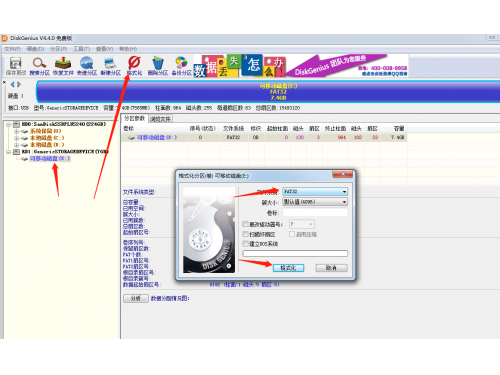Screen dimensions: 500x375
Task: Click the volume label (卷标) input field
Action: point(315,213)
